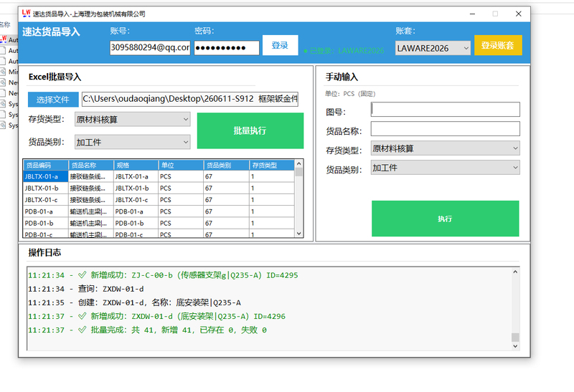The width and height of the screenshot is (574, 392).
Task: Click the log line 新增成功 ZXDW-01-d ID=4296
Action: pos(156,316)
